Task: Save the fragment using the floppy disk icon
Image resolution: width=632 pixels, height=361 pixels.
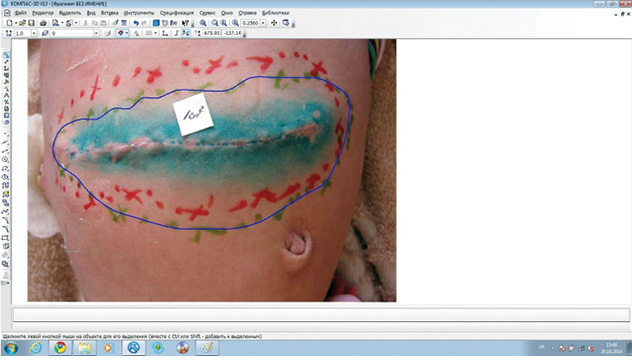Action: [31, 23]
